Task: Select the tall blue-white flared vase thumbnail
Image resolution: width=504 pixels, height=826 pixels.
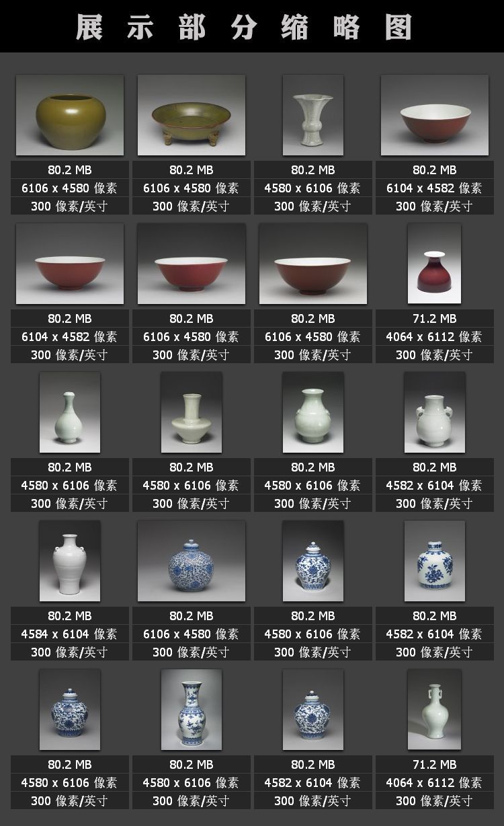Action: point(191,710)
